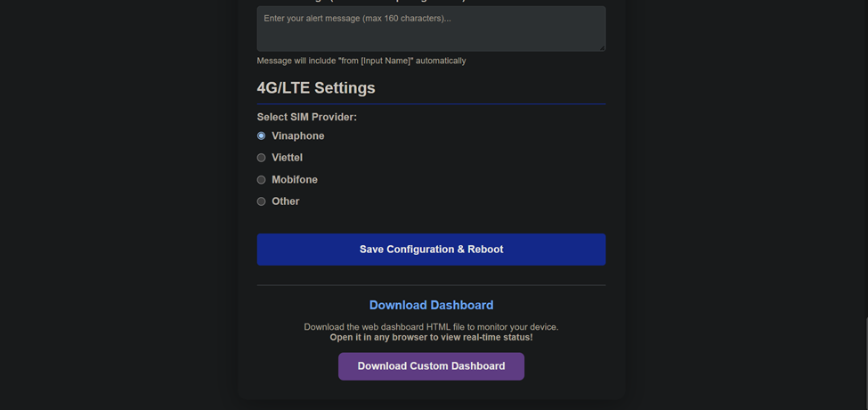Click the divider above Download Dashboard
Screen dimensions: 868x410
click(431, 285)
